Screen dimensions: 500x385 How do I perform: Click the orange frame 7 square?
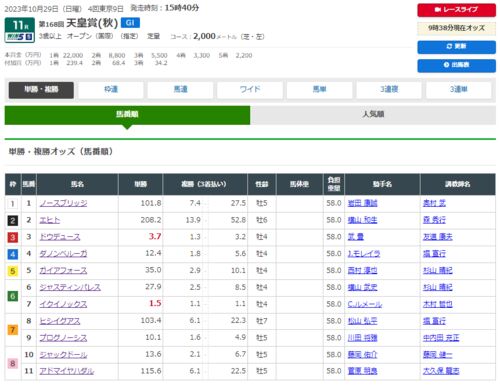click(x=13, y=330)
